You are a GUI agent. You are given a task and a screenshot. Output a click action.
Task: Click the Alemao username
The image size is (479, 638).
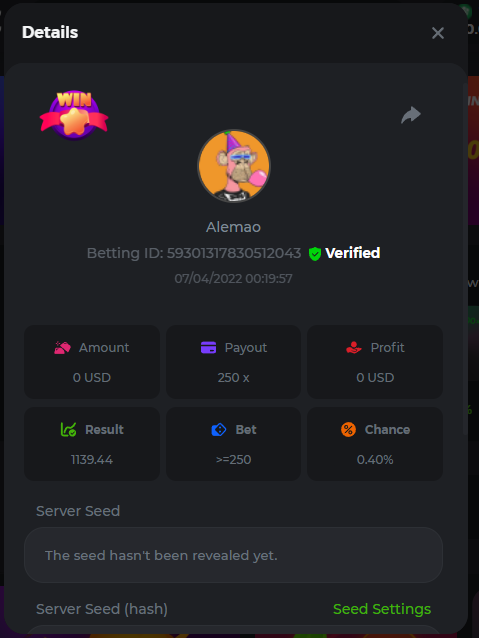click(x=234, y=227)
